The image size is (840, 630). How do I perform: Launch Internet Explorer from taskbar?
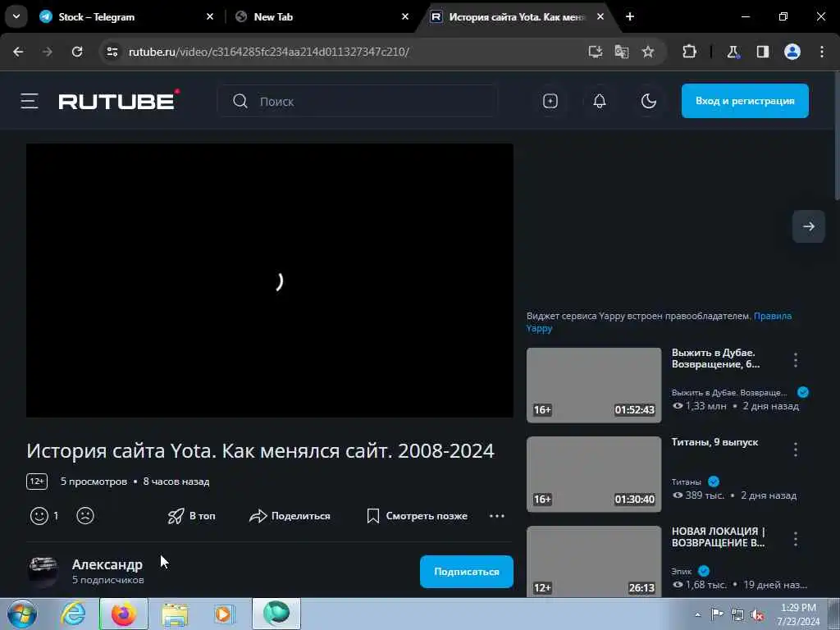(73, 614)
